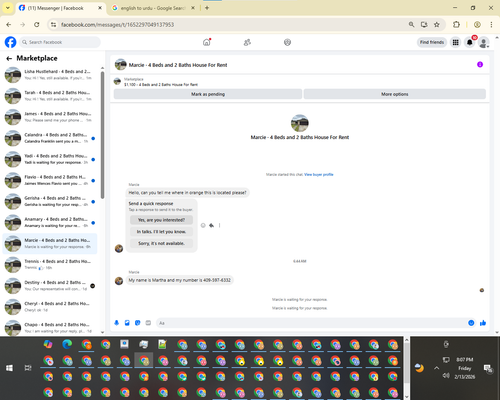Open the Friends icon in top navigation
The height and width of the screenshot is (400, 500).
point(247,42)
